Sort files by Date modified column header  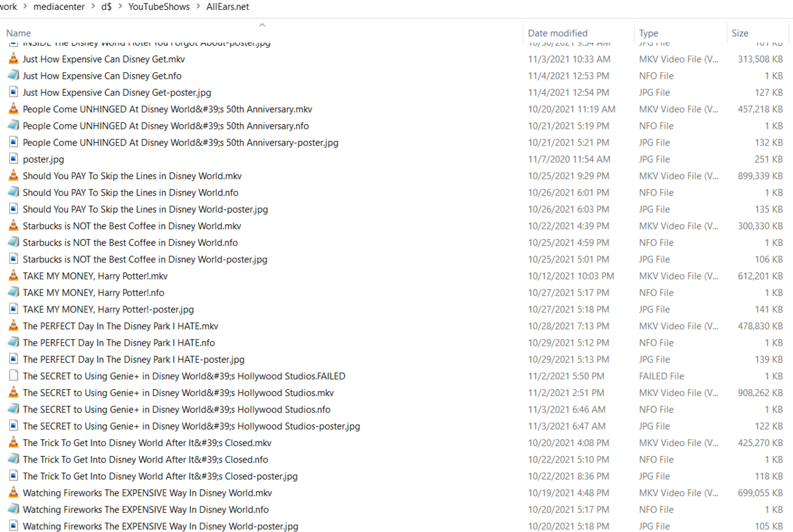tap(558, 33)
